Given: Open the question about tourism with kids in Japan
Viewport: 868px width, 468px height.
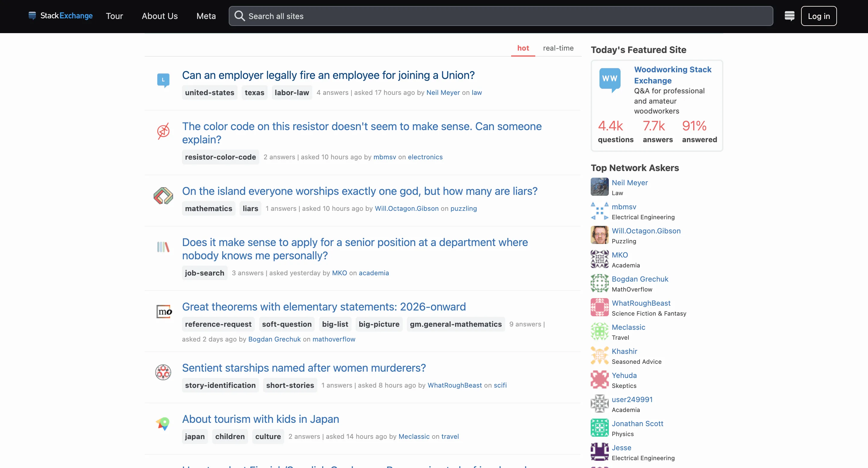Looking at the screenshot, I should [x=260, y=419].
